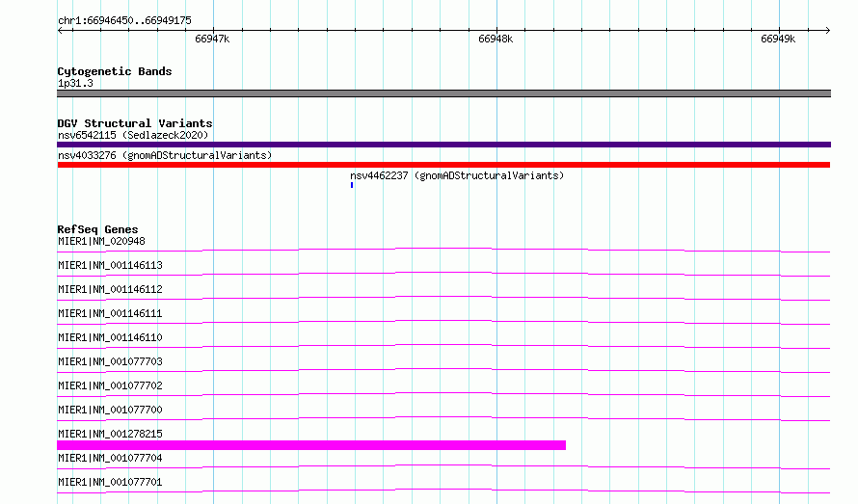Click the MIER1|NM_001146110 transcript label
Image resolution: width=858 pixels, height=504 pixels.
point(110,337)
